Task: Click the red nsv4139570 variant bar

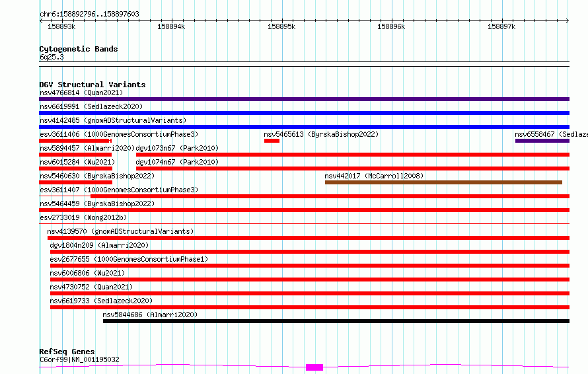Action: tap(309, 238)
